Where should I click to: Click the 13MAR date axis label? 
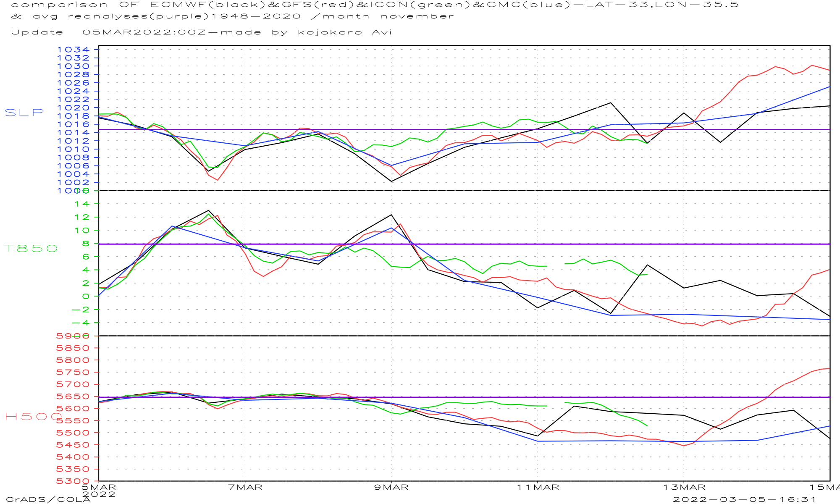pyautogui.click(x=684, y=487)
